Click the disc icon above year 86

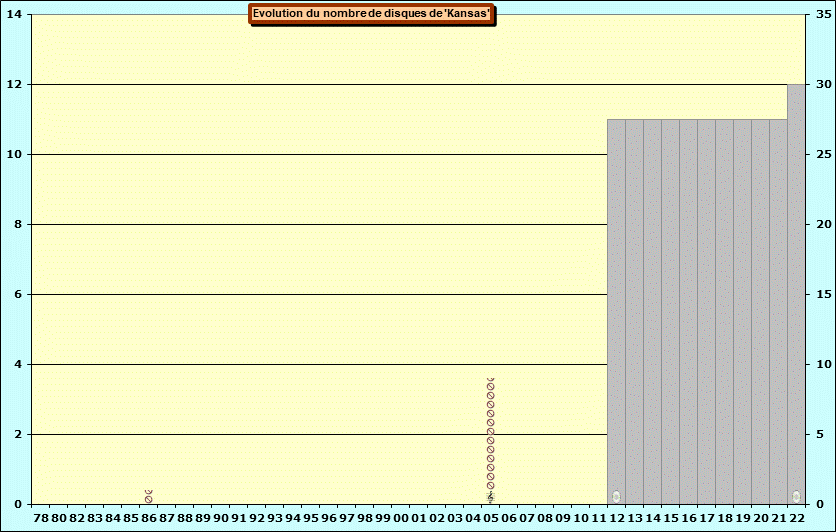pos(148,497)
